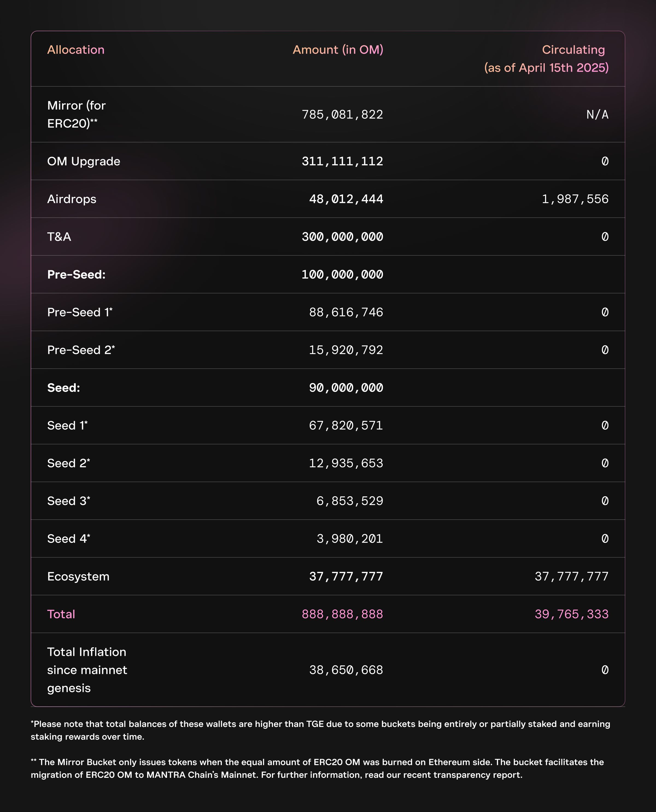The width and height of the screenshot is (656, 812).
Task: Click Airdrops circulating value 1,987,556
Action: pos(575,199)
